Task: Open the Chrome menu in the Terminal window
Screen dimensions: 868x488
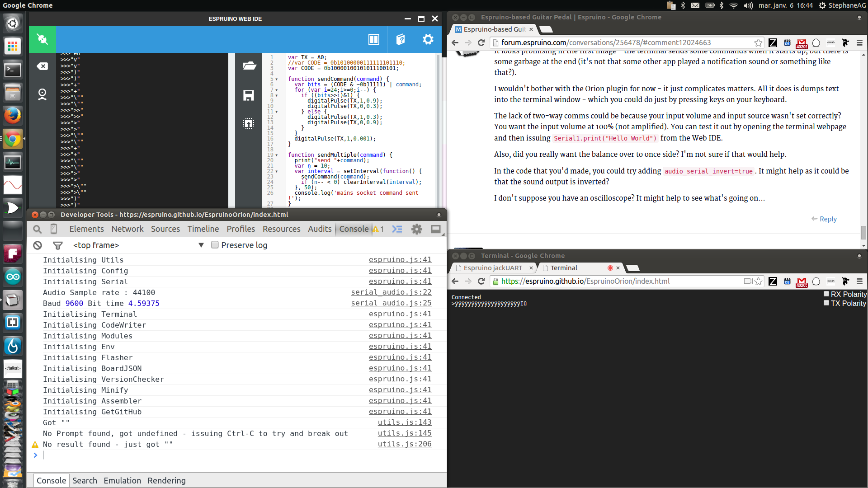Action: click(x=859, y=281)
